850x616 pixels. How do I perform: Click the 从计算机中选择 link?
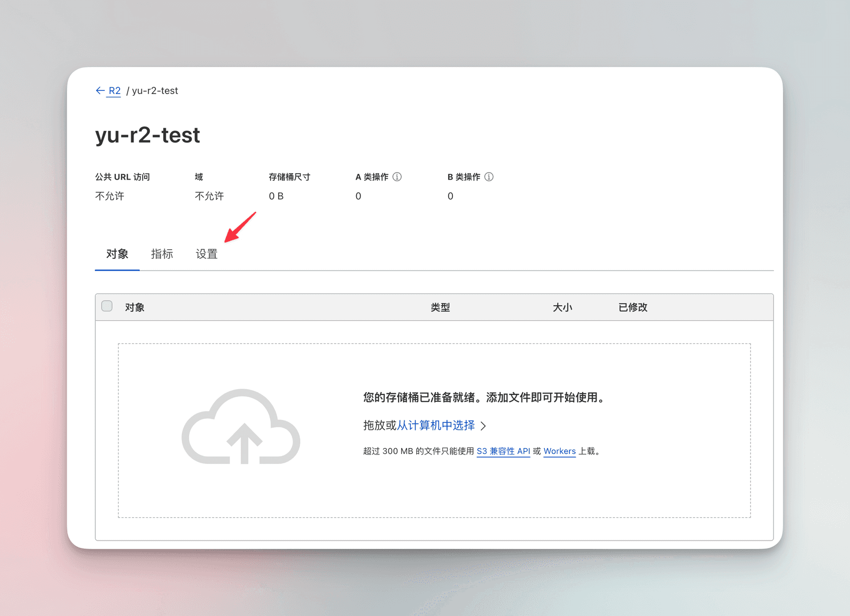pyautogui.click(x=436, y=425)
